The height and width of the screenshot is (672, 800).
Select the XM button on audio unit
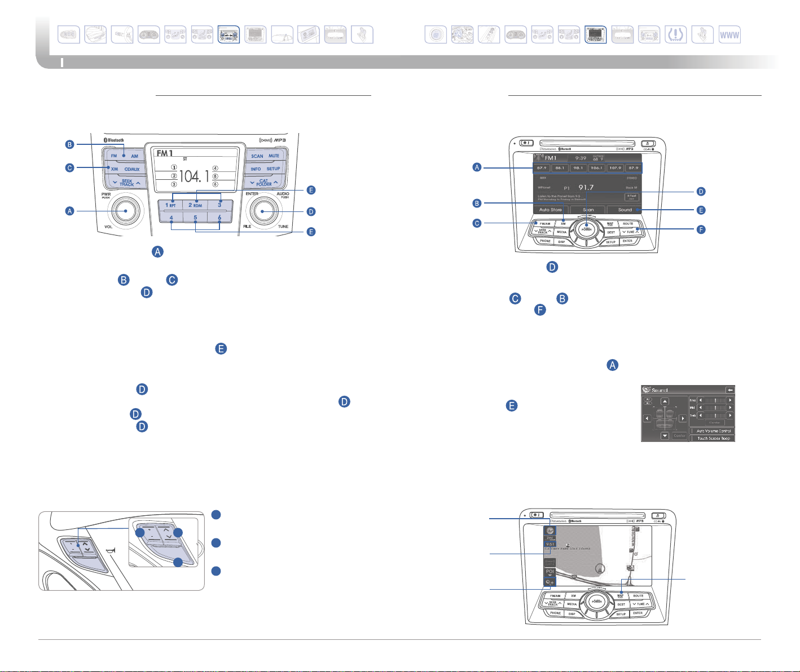point(115,169)
